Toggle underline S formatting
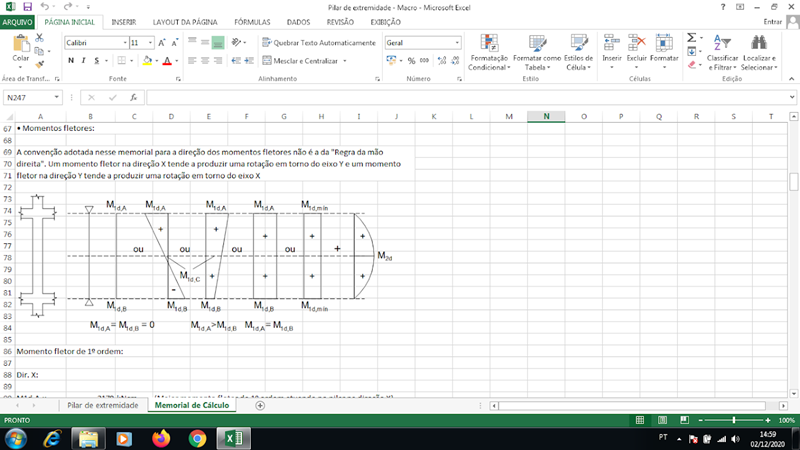Screen dimensions: 800x450 96,61
